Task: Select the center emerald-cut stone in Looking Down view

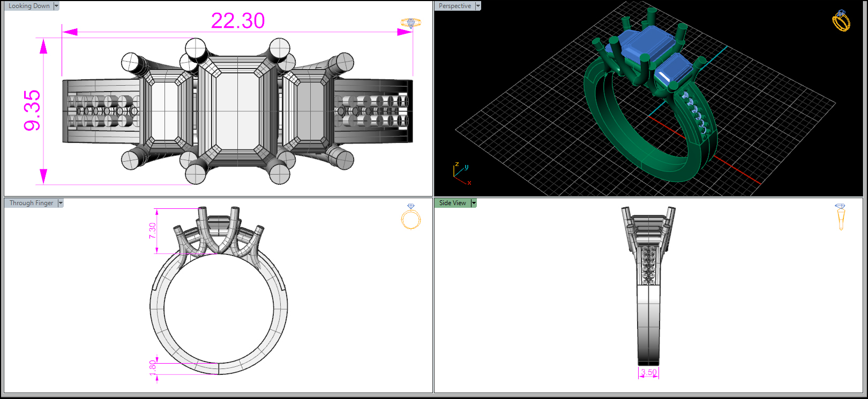Action: point(237,110)
